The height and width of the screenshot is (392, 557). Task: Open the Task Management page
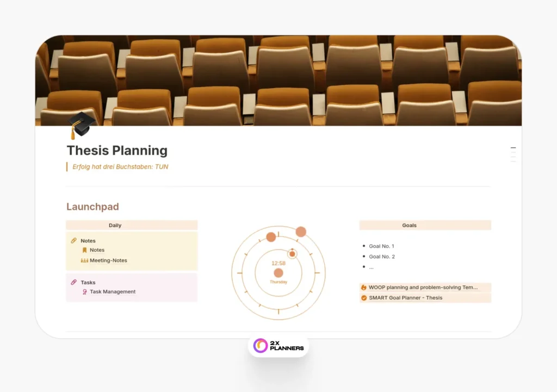click(x=113, y=291)
